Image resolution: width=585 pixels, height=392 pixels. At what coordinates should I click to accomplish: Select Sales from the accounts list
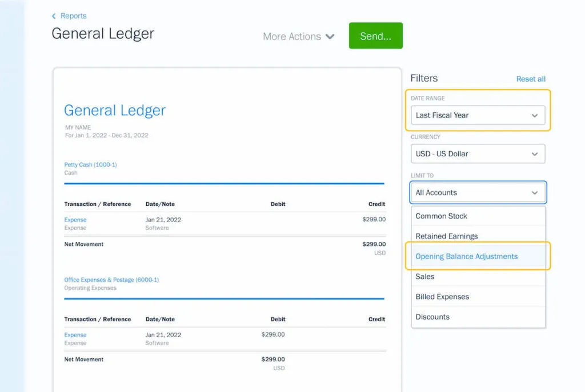424,276
